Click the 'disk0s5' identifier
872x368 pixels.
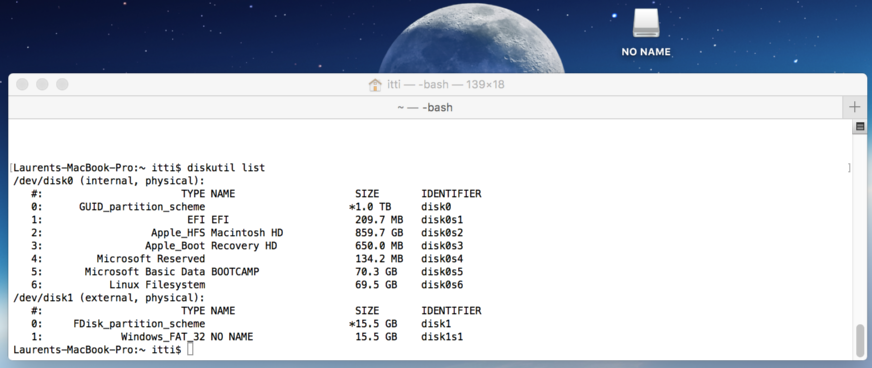tap(442, 272)
